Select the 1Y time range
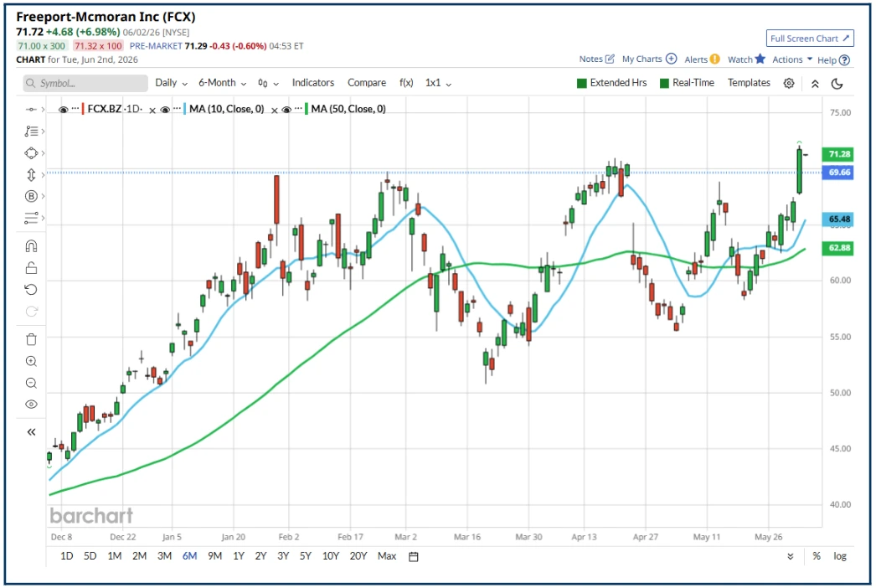Screen dimensions: 876x588 click(x=239, y=556)
